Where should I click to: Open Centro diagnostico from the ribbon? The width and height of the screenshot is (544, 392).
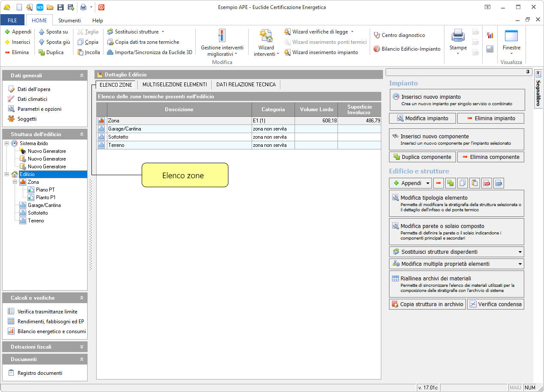point(399,35)
